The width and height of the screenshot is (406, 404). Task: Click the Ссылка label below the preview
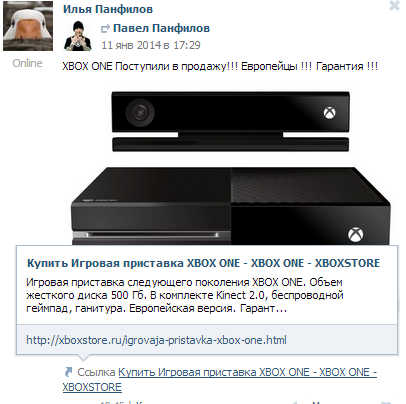[96, 372]
